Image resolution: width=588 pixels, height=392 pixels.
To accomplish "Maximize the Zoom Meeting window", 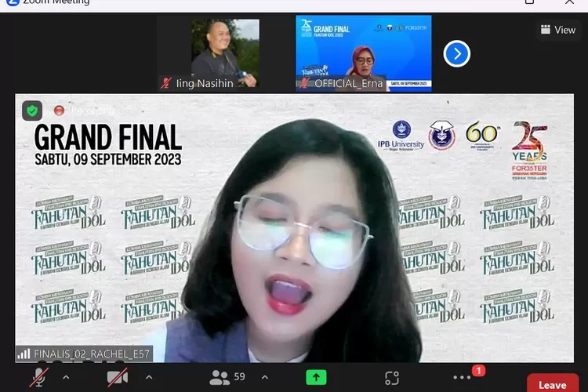I will [x=529, y=2].
